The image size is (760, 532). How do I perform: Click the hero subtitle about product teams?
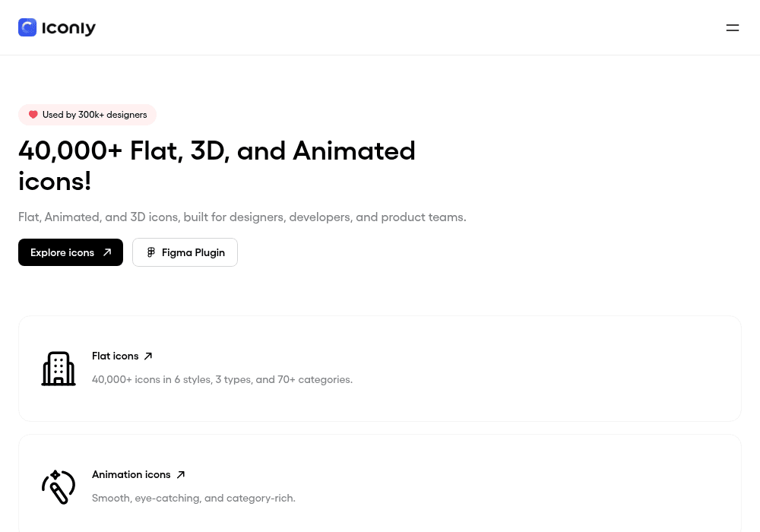pyautogui.click(x=242, y=217)
